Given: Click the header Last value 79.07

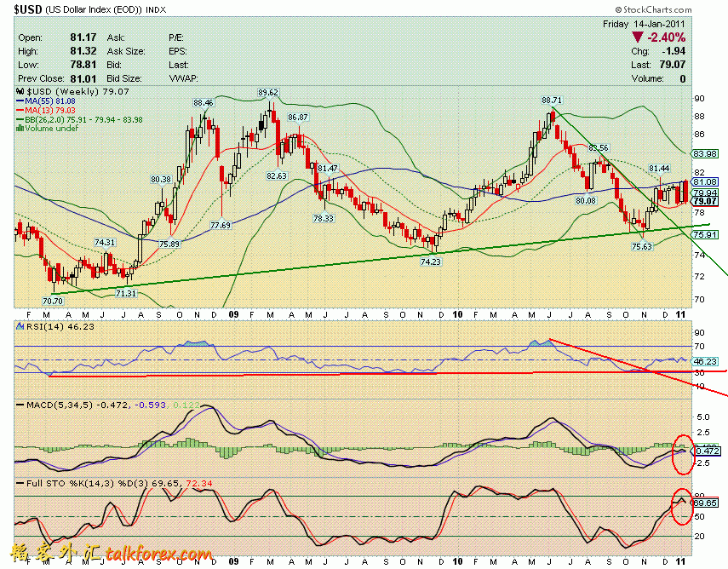Looking at the screenshot, I should pyautogui.click(x=673, y=65).
